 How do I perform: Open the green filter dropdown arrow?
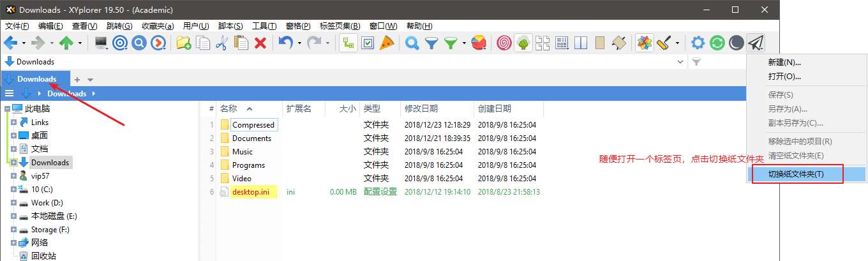click(464, 43)
